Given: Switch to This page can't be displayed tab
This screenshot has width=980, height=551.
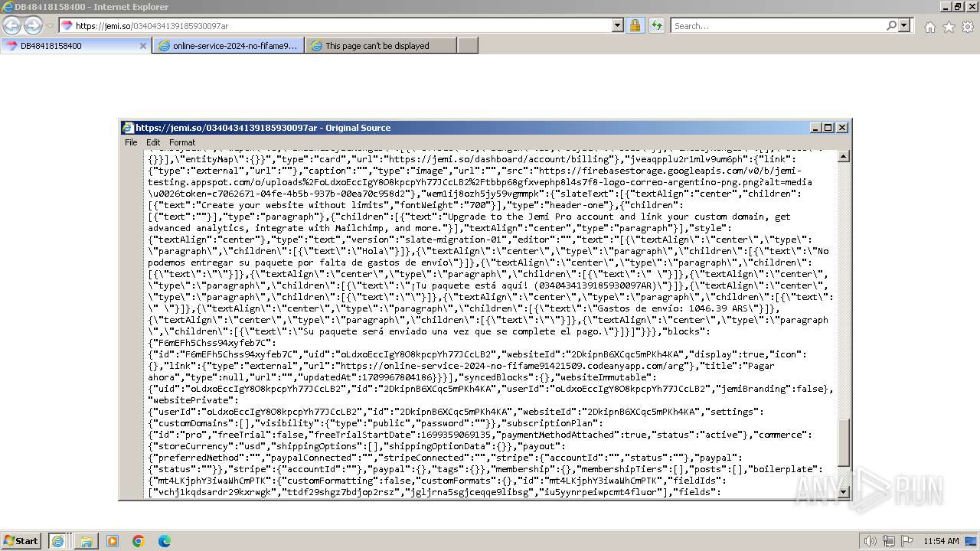Looking at the screenshot, I should 381,45.
